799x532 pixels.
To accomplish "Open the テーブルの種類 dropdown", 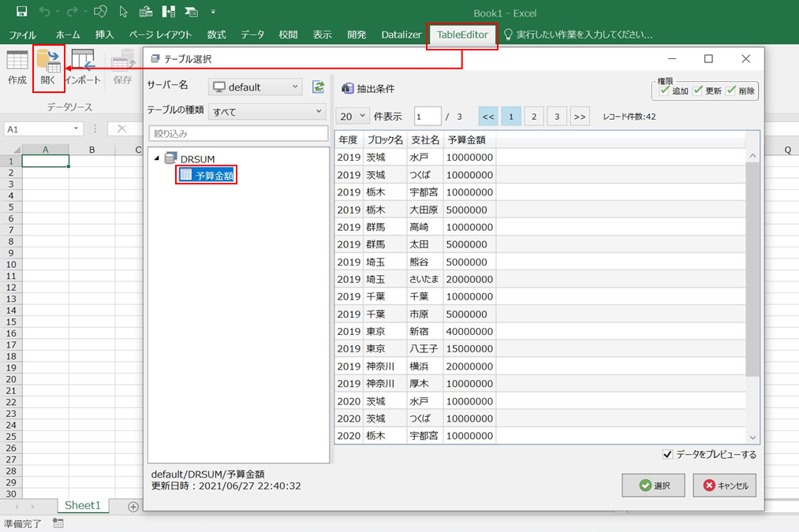I will click(x=267, y=112).
